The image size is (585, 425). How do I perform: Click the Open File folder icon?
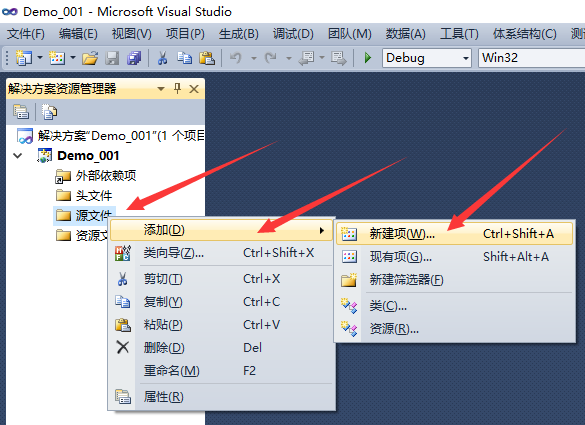click(x=90, y=58)
